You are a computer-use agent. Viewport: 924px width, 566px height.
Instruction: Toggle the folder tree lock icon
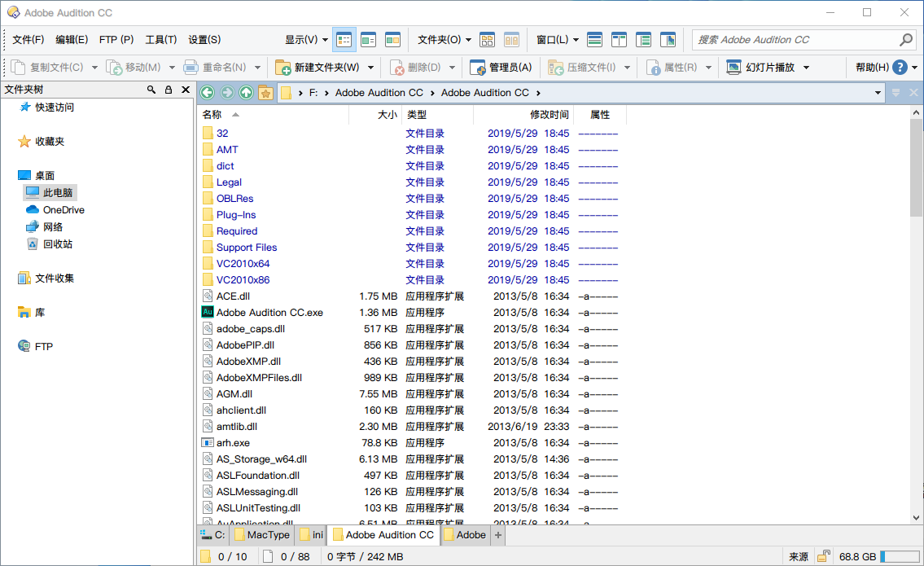[169, 90]
